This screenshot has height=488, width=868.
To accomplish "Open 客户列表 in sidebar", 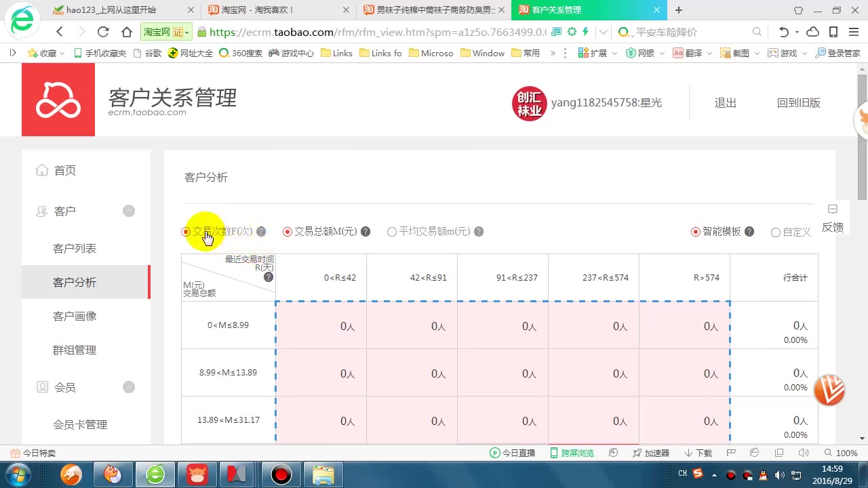I will 75,249.
